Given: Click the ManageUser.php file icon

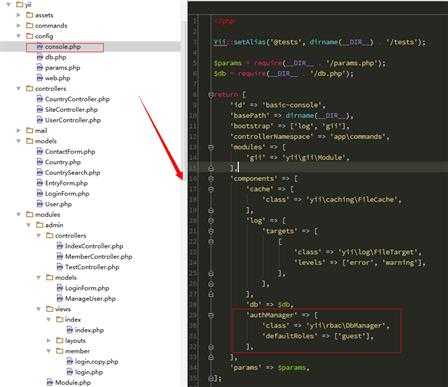Looking at the screenshot, I should [x=60, y=299].
